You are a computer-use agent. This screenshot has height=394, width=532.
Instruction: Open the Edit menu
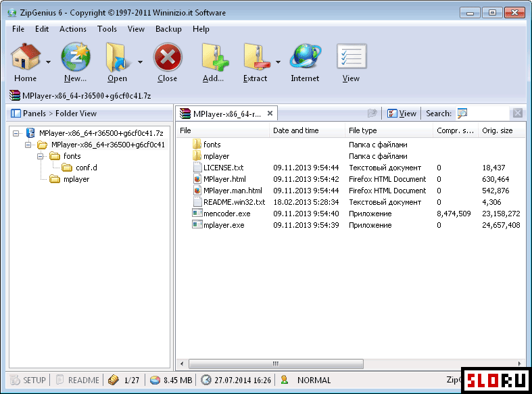click(x=42, y=29)
